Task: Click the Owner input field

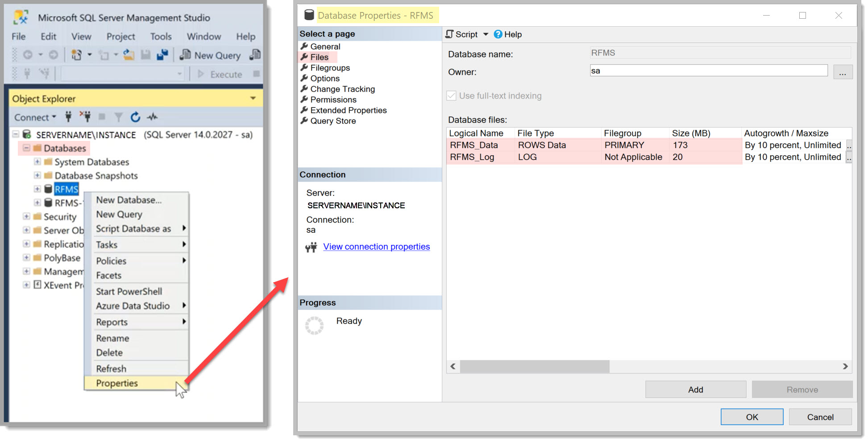Action: (709, 70)
